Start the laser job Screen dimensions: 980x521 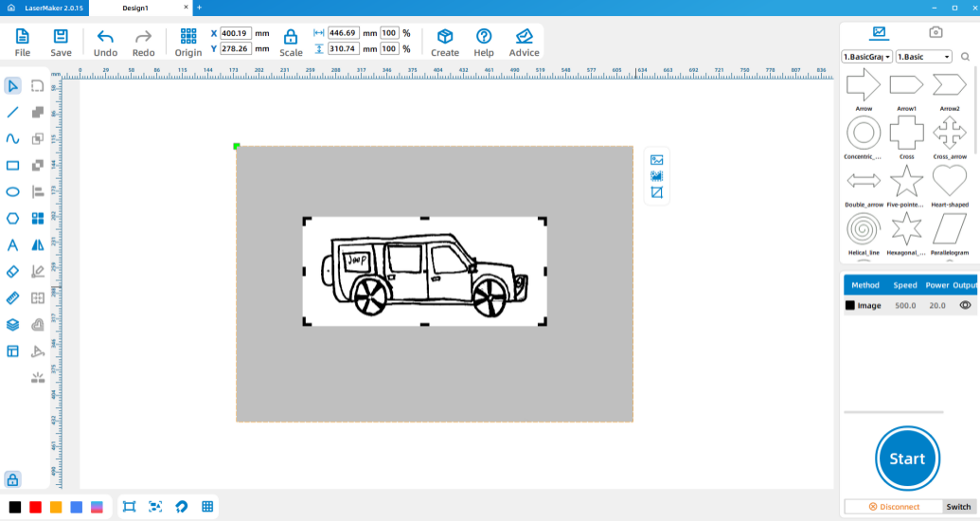point(907,458)
